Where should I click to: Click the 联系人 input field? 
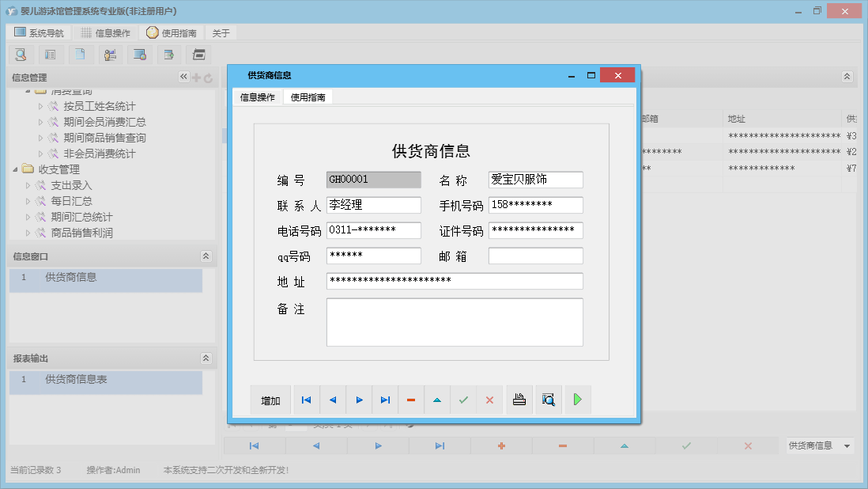click(x=373, y=206)
